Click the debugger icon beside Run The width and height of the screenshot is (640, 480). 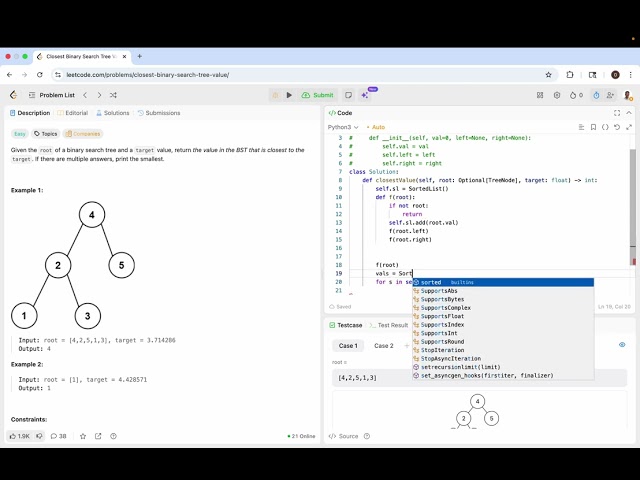[x=276, y=95]
